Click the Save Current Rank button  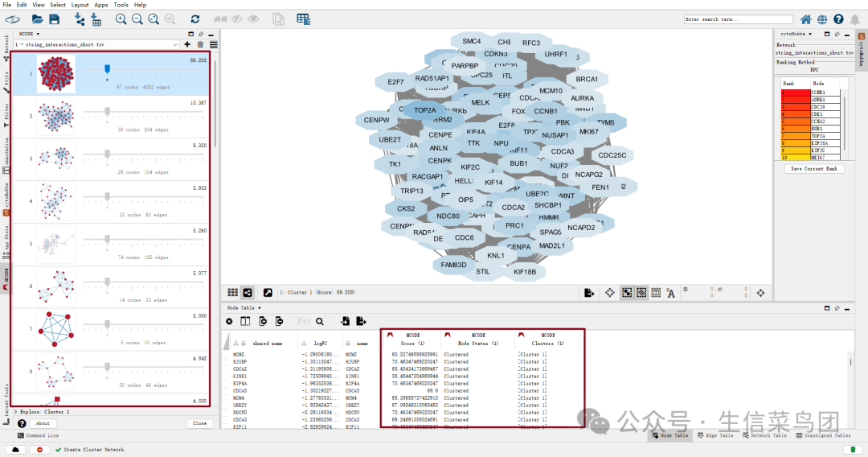(x=813, y=168)
